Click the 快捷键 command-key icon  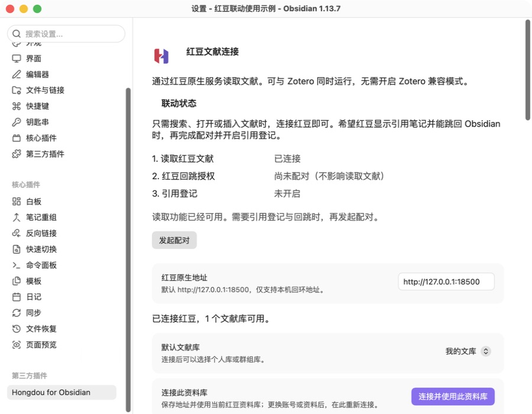click(x=17, y=106)
